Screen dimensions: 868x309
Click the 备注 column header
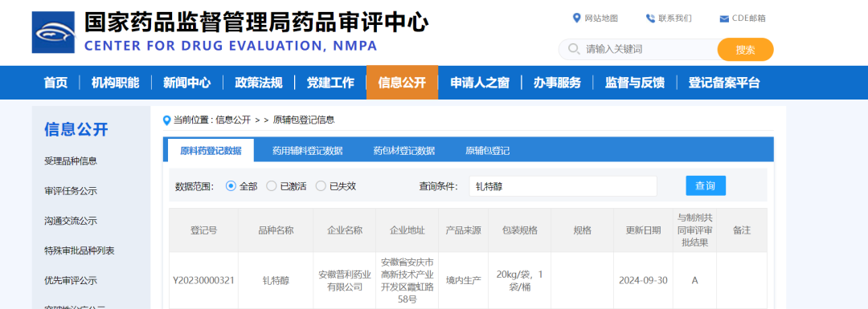point(742,230)
